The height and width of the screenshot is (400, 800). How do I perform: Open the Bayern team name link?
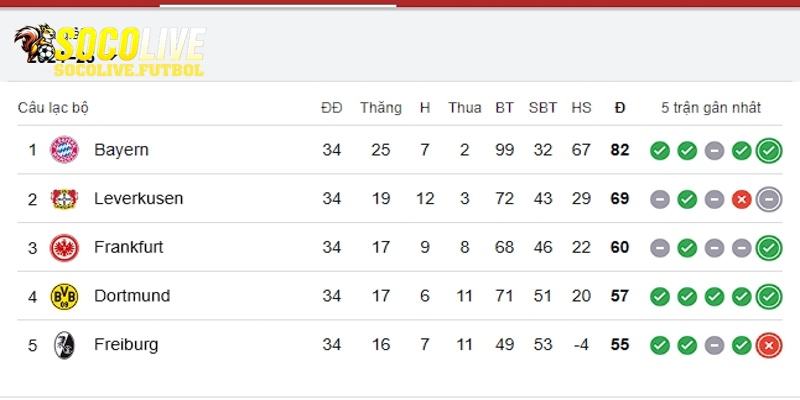pyautogui.click(x=121, y=150)
